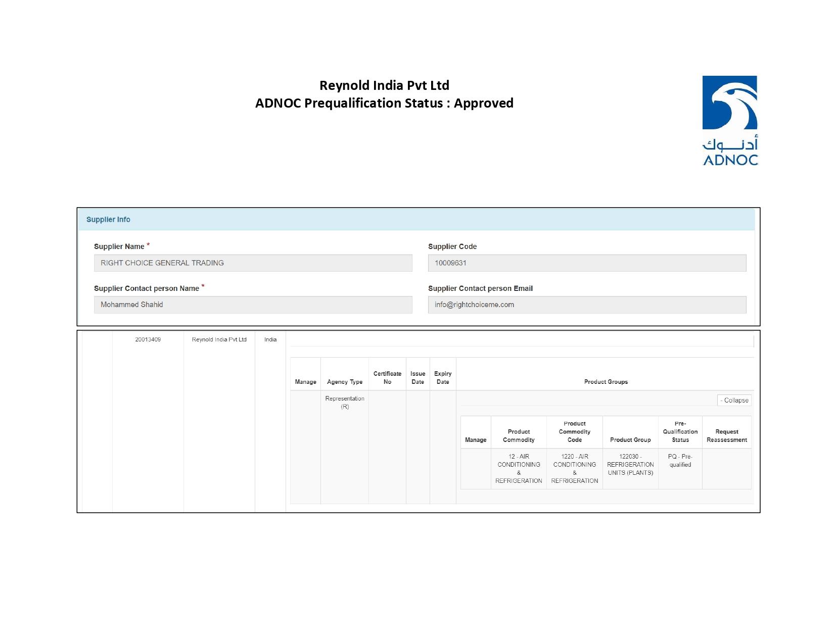Click the ADNOC Prequalification Status heading
834x644 pixels.
pyautogui.click(x=384, y=103)
